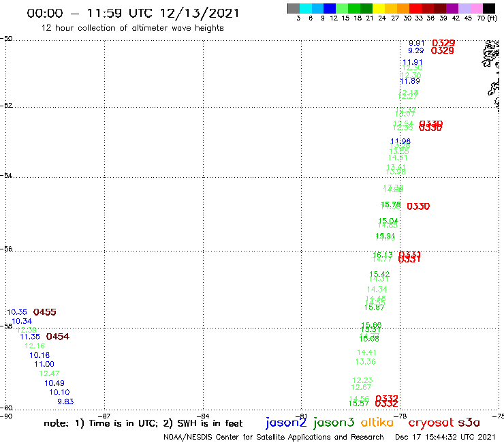
Task: Click the 10.35 wave height value
Action: tap(17, 312)
